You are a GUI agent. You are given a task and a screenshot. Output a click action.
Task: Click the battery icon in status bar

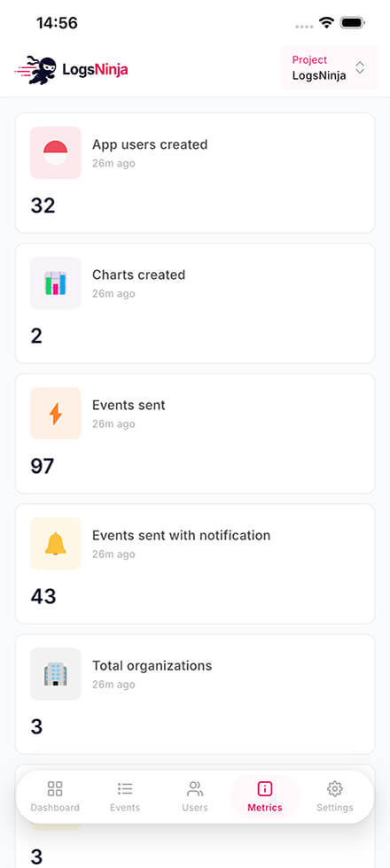coord(353,23)
